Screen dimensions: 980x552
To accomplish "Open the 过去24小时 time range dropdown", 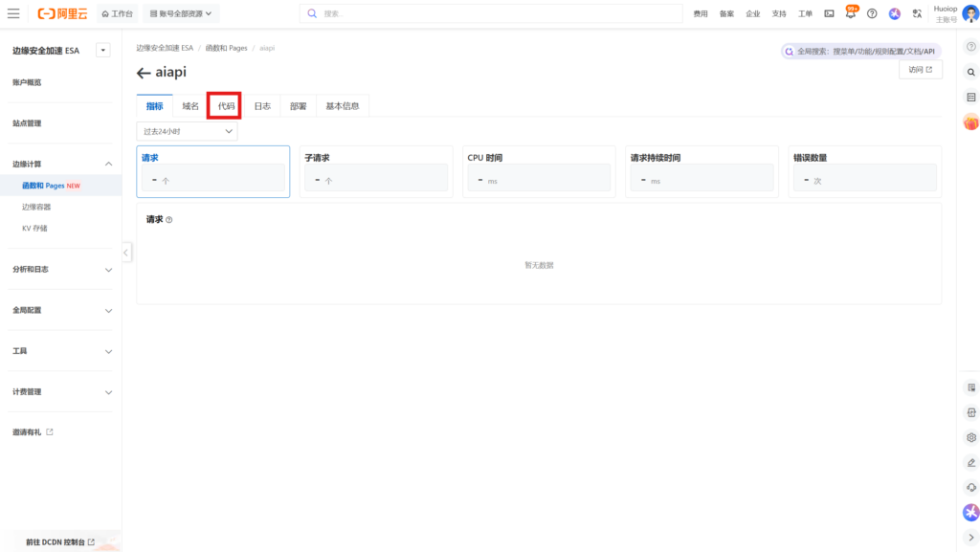I will [x=188, y=131].
